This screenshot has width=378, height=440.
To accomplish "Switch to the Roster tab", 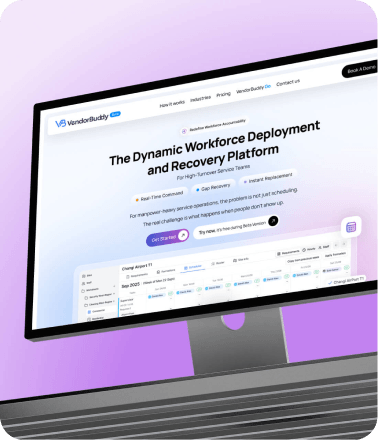I will [218, 263].
